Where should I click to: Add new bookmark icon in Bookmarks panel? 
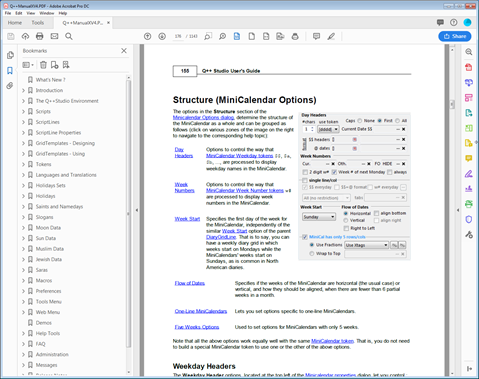coord(54,65)
